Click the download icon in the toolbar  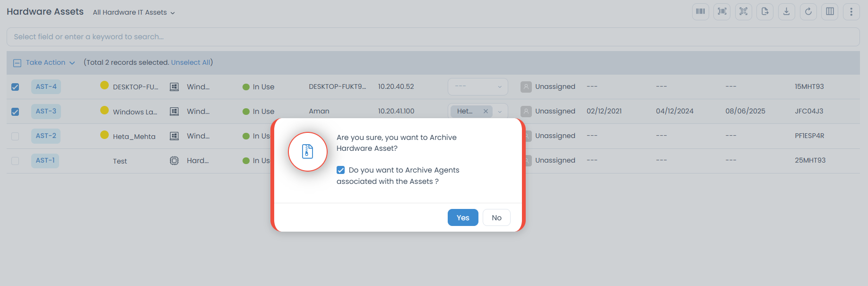coord(787,12)
